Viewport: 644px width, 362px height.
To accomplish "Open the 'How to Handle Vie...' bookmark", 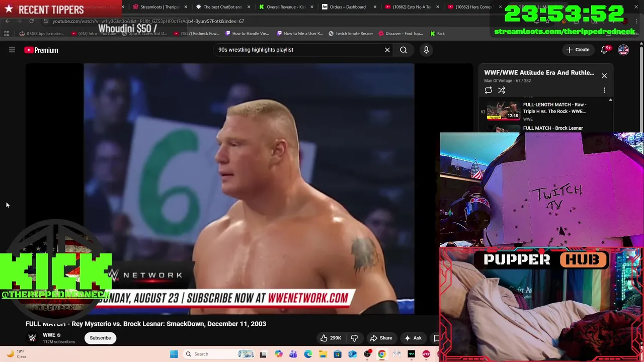I will point(247,33).
